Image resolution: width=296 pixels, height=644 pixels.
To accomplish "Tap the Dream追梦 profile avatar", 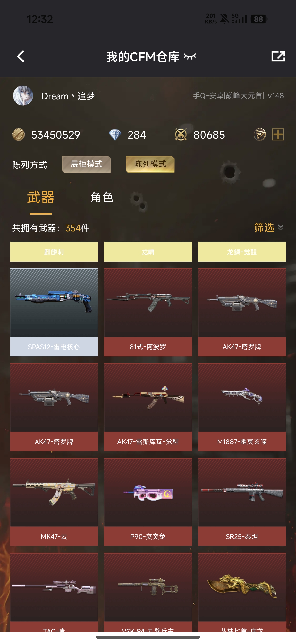I will pos(23,96).
